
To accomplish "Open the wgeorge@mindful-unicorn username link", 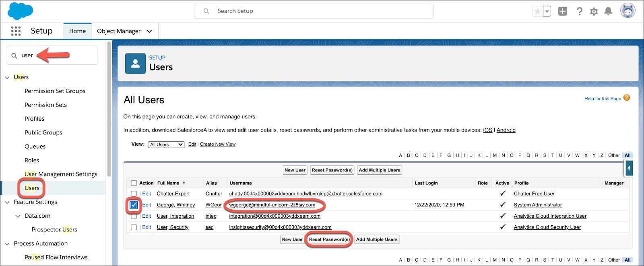I will point(272,205).
